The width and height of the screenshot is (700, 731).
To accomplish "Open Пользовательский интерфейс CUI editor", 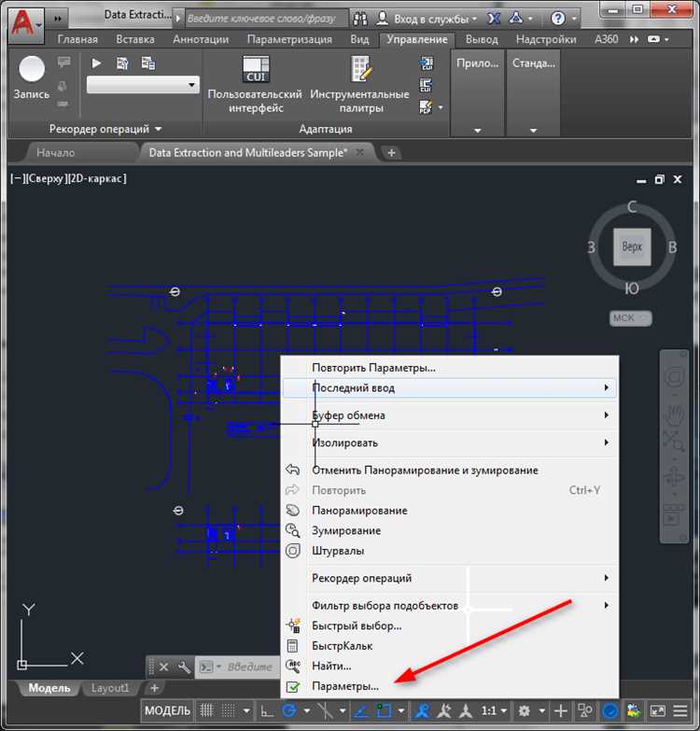I will coord(255,84).
